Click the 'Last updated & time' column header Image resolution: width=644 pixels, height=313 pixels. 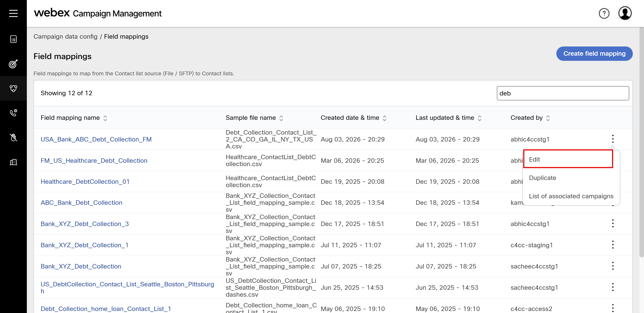[x=445, y=118]
